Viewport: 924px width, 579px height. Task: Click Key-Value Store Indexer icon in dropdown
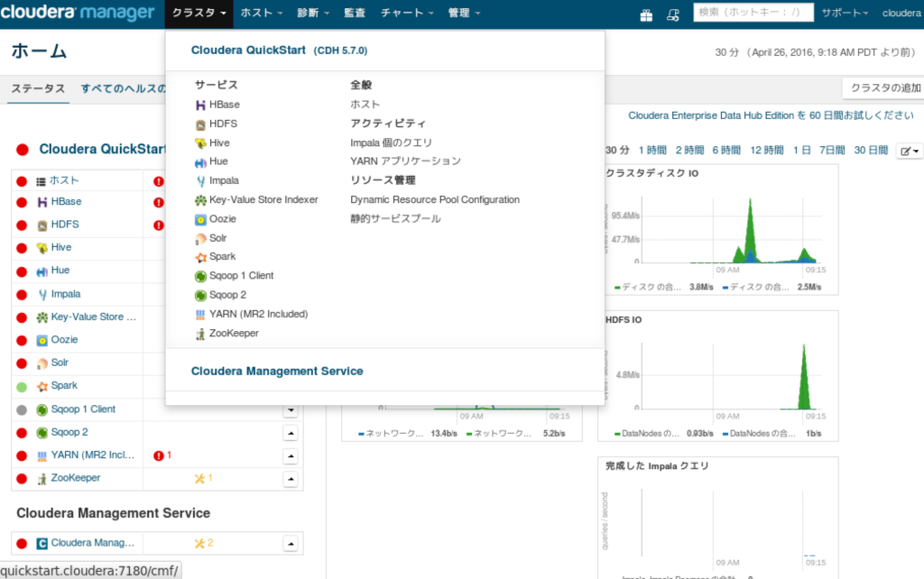200,200
